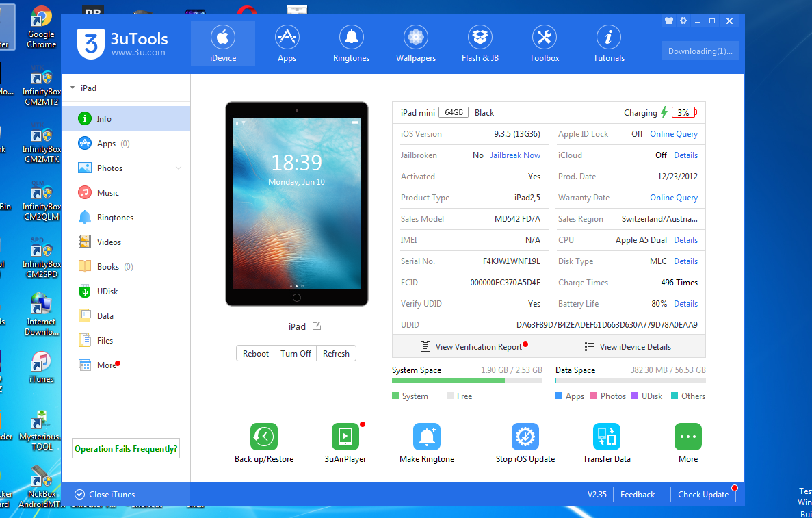Click the edit device name icon next to iPad
This screenshot has height=518, width=812.
coord(317,326)
